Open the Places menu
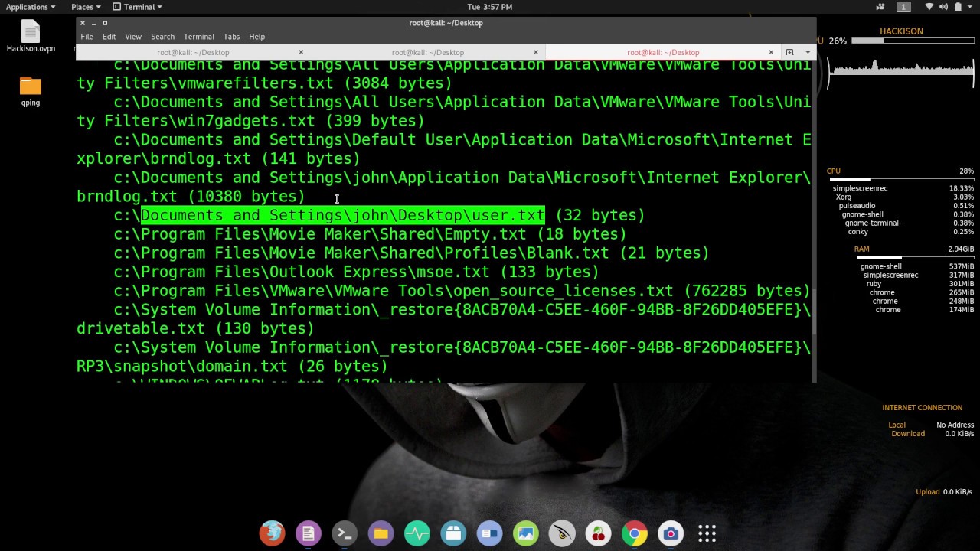 point(86,7)
